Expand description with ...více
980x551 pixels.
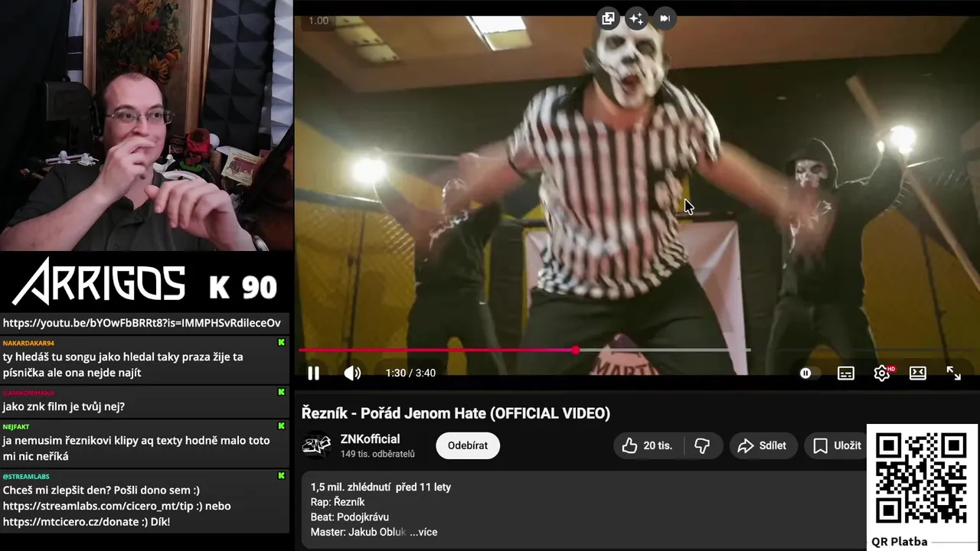[423, 532]
